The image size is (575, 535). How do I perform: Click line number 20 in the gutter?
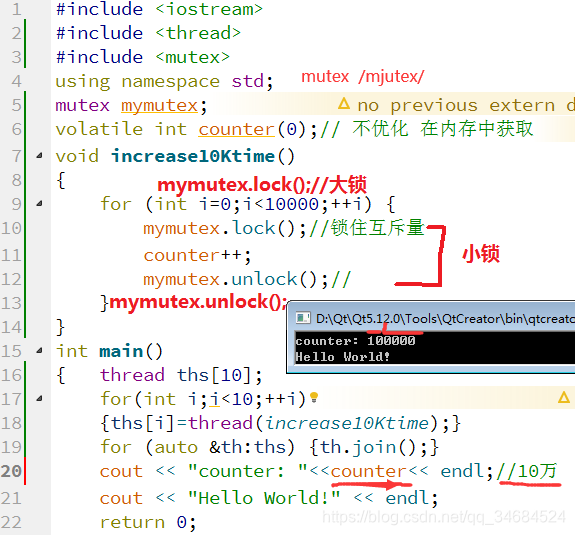click(x=11, y=471)
